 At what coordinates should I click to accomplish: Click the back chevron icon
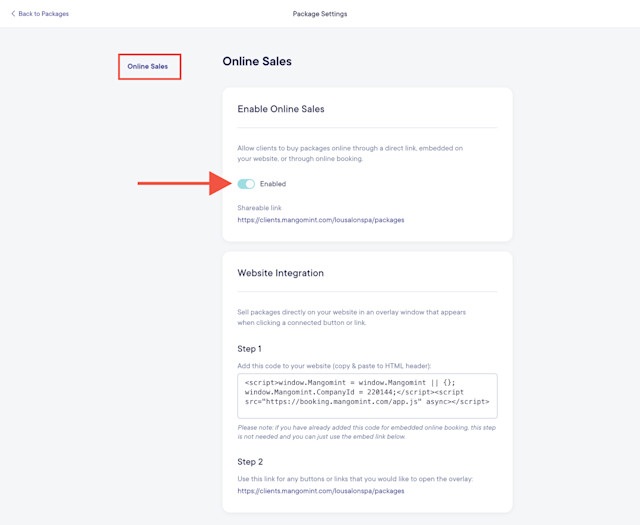tap(13, 13)
